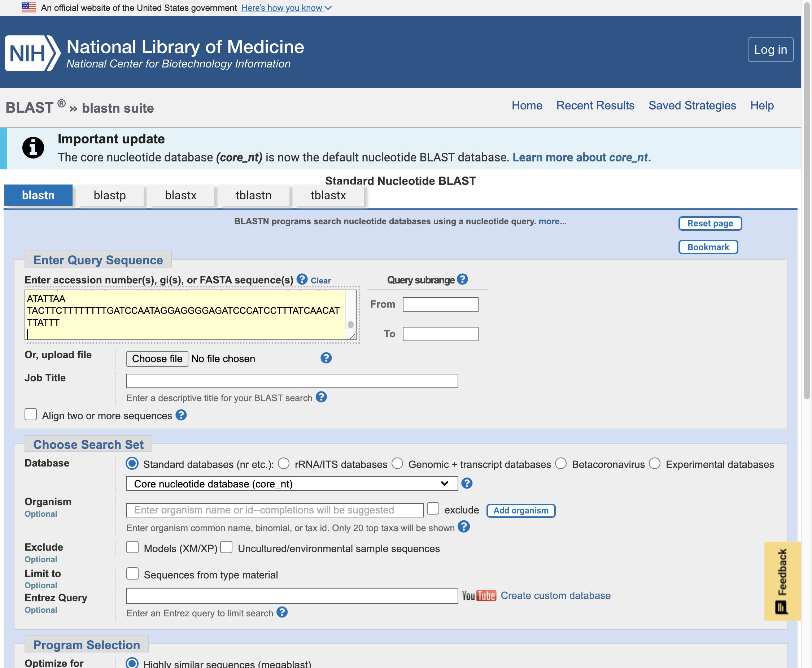Check Exclude Models (XM/XP)
The height and width of the screenshot is (668, 812).
133,547
